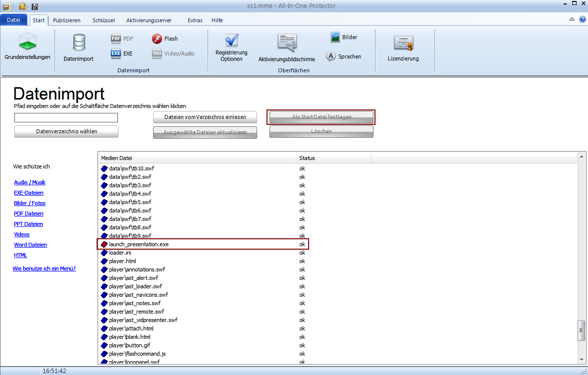Click the Datenverzeichnis wählen button
This screenshot has width=588, height=375.
point(66,131)
